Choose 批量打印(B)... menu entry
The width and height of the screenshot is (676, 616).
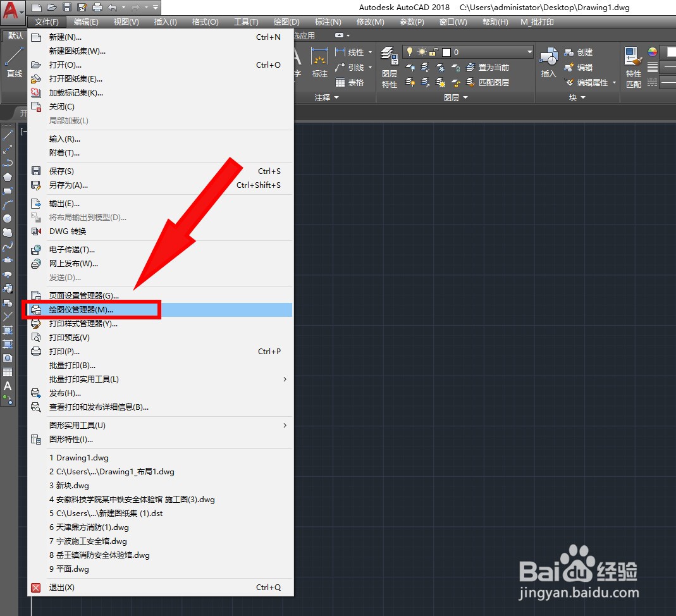(x=161, y=366)
